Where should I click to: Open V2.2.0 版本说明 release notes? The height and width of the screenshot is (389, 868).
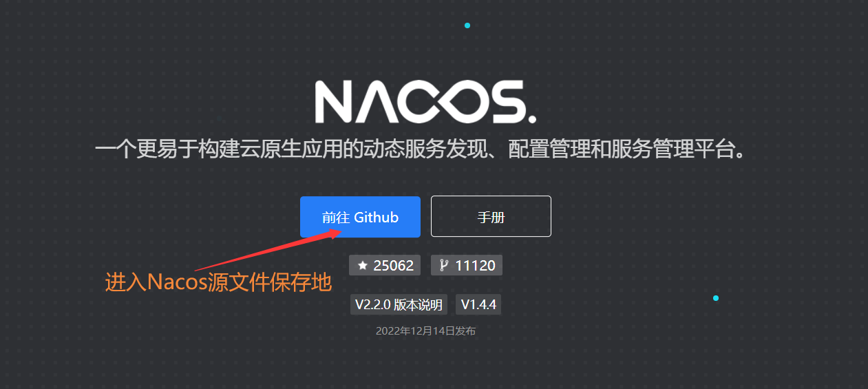[x=399, y=304]
